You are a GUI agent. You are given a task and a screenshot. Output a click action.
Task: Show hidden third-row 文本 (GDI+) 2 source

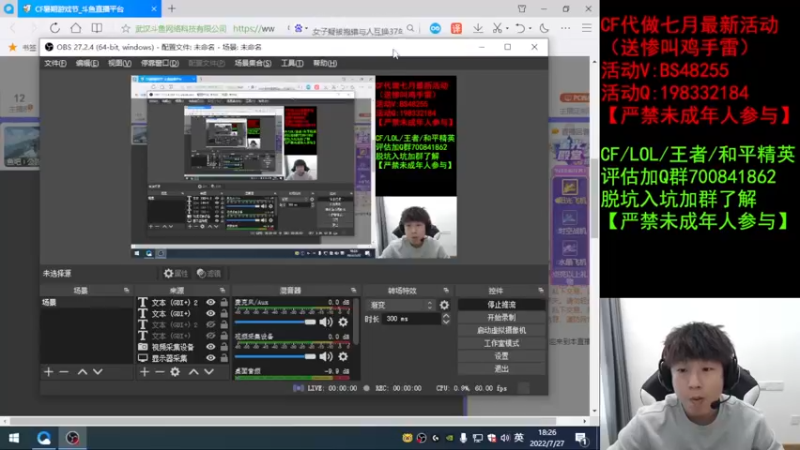click(x=210, y=325)
